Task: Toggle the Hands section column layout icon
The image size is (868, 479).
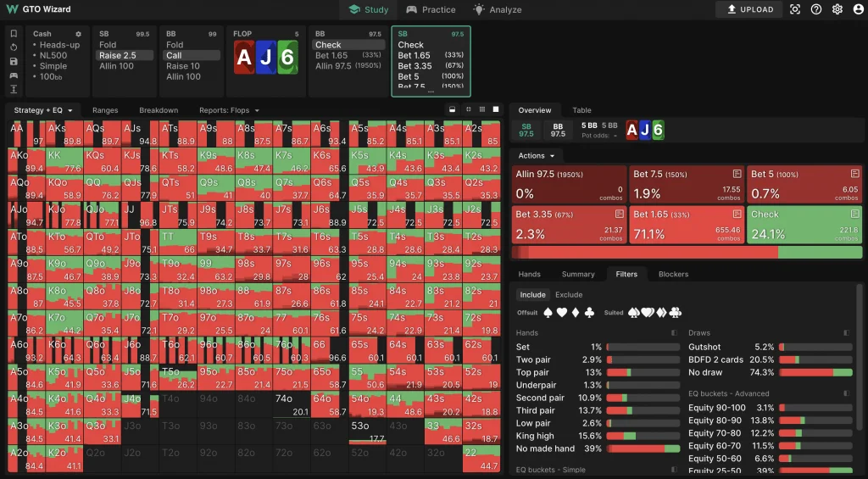Action: [x=674, y=333]
